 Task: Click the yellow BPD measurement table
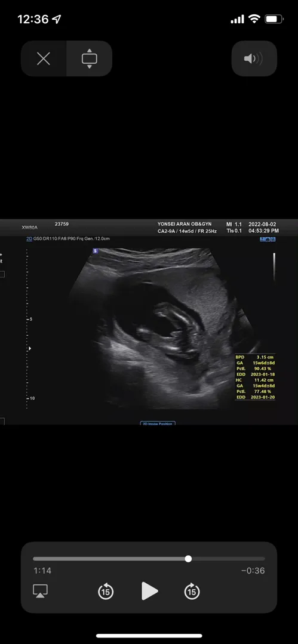point(255,377)
